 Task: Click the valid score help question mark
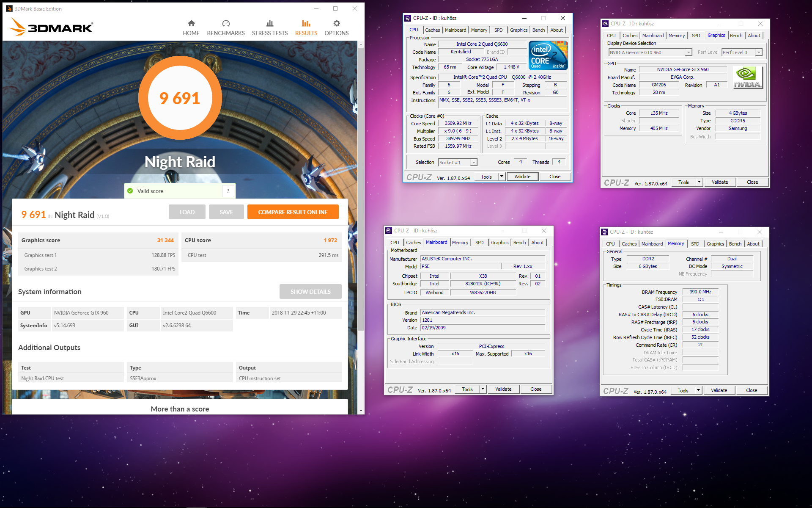coord(228,191)
